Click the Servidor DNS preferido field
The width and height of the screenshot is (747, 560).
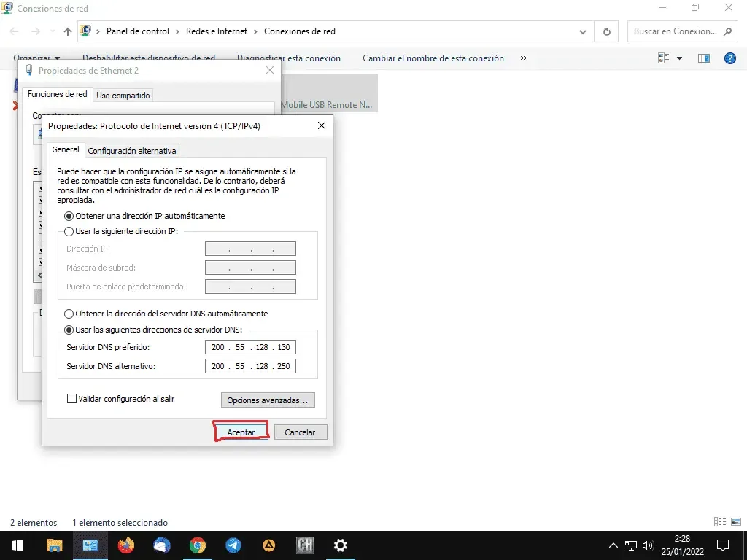(x=251, y=347)
